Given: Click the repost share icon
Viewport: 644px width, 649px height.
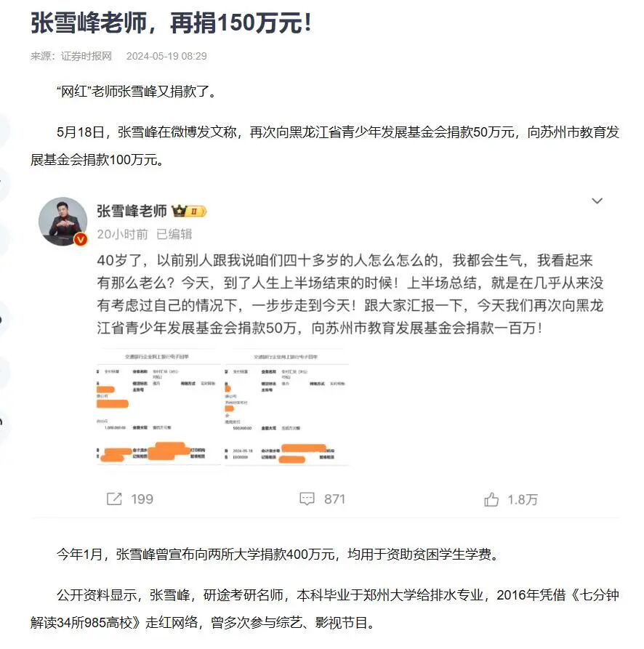Looking at the screenshot, I should click(x=114, y=499).
